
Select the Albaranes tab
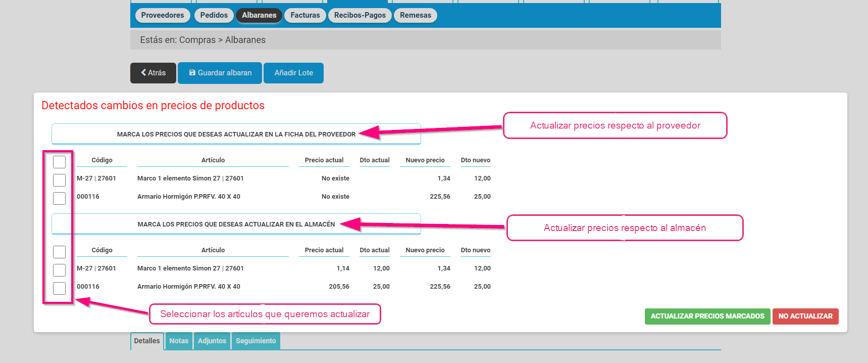[259, 15]
